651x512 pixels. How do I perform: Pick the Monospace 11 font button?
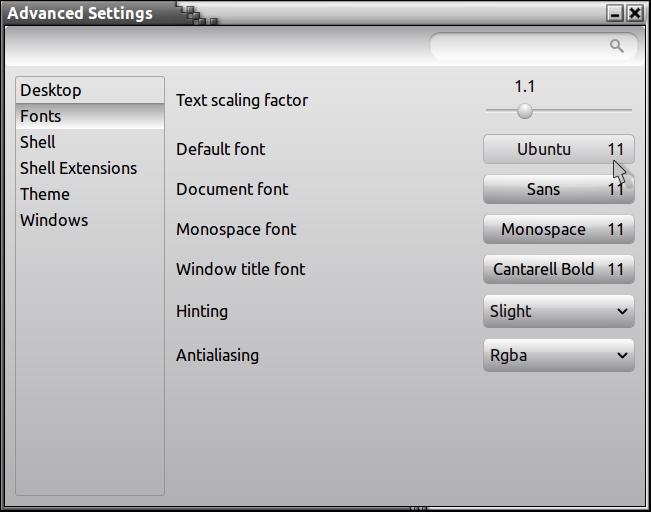tap(558, 229)
